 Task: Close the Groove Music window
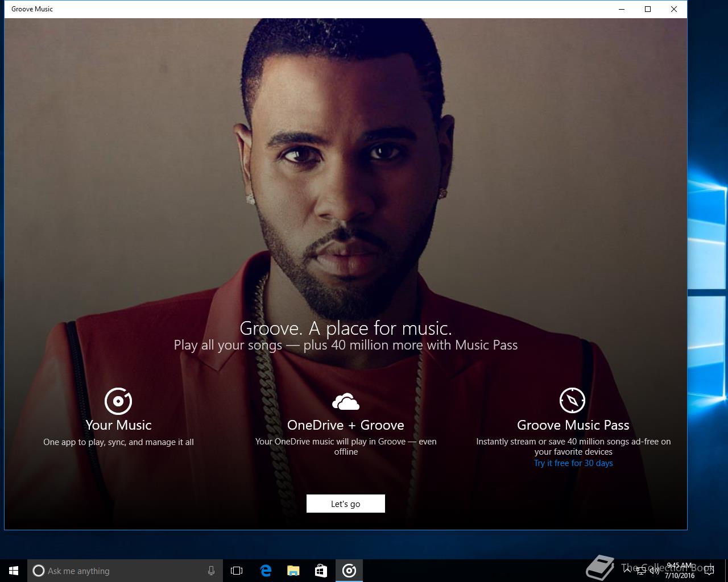point(674,9)
